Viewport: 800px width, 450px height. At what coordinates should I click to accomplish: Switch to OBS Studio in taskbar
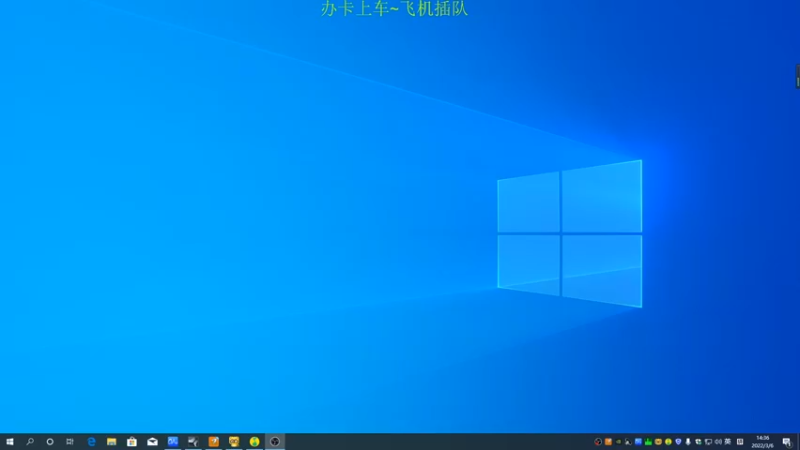(274, 442)
